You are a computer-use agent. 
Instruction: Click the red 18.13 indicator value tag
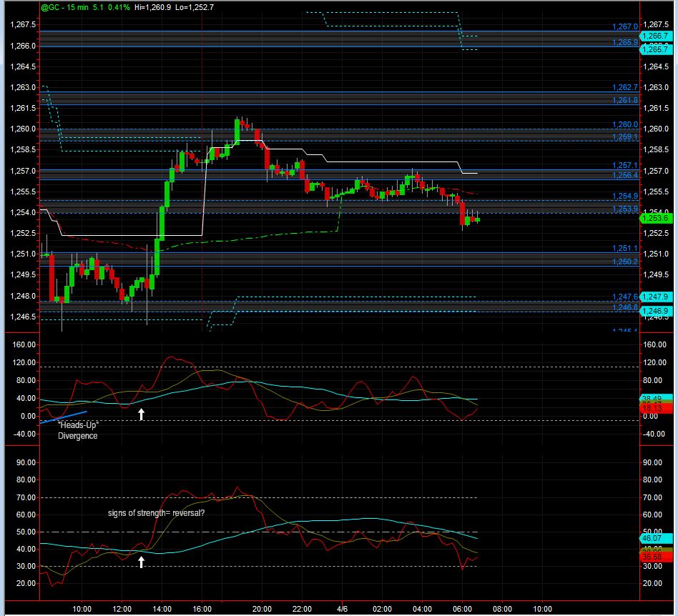coord(656,408)
